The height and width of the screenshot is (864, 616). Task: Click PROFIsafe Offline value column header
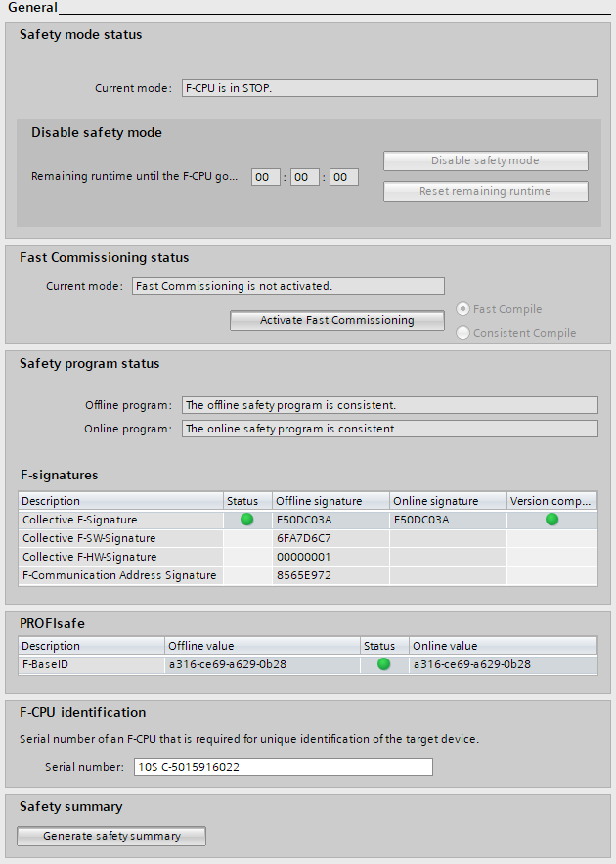point(263,646)
